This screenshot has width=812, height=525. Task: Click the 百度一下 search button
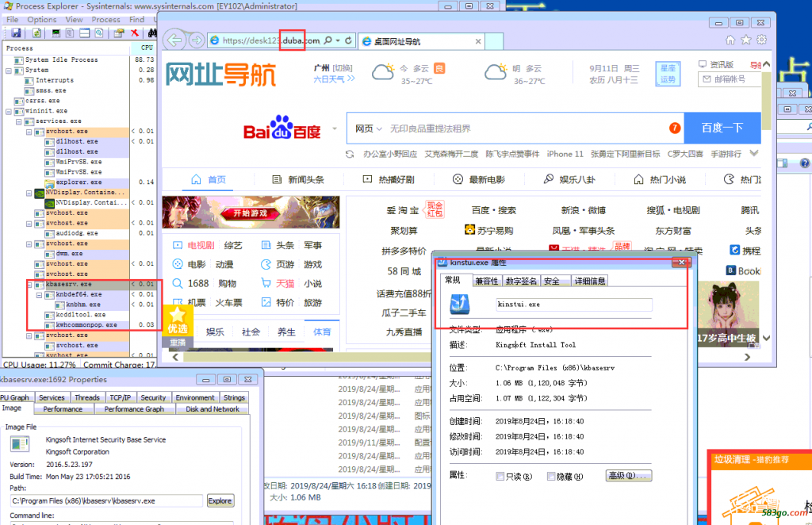click(x=722, y=128)
